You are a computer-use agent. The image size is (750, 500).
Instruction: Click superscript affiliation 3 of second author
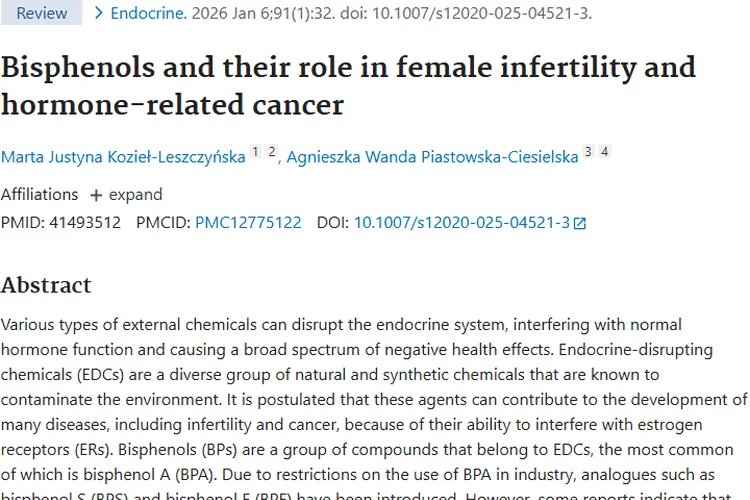pos(588,152)
